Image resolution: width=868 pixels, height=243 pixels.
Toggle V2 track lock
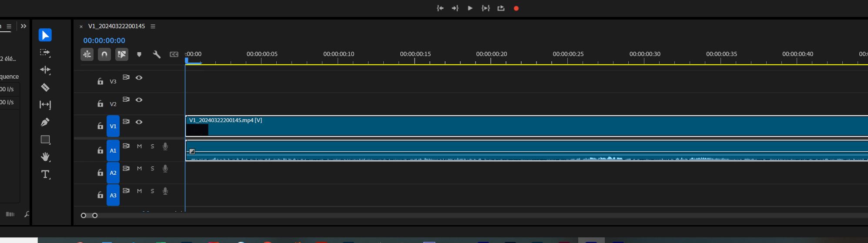[100, 104]
